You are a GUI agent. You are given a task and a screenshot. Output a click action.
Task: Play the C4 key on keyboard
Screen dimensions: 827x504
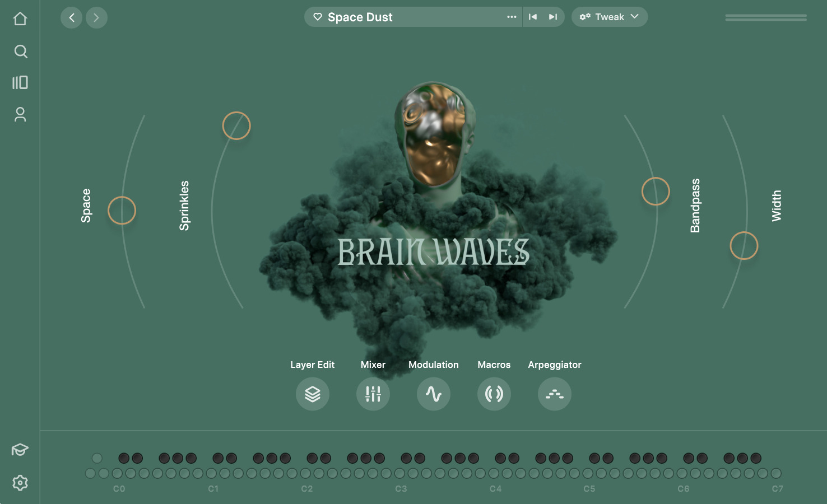(494, 474)
